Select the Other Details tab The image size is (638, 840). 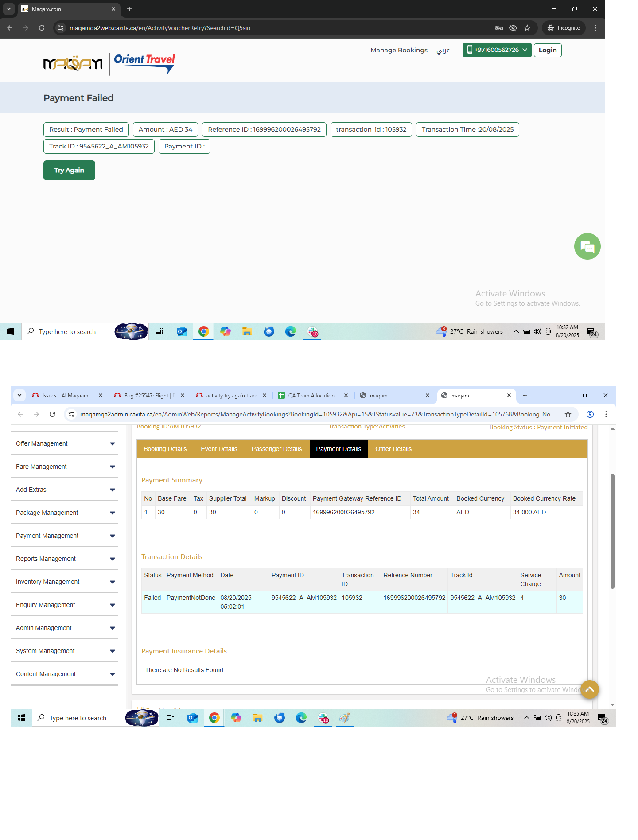[393, 449]
